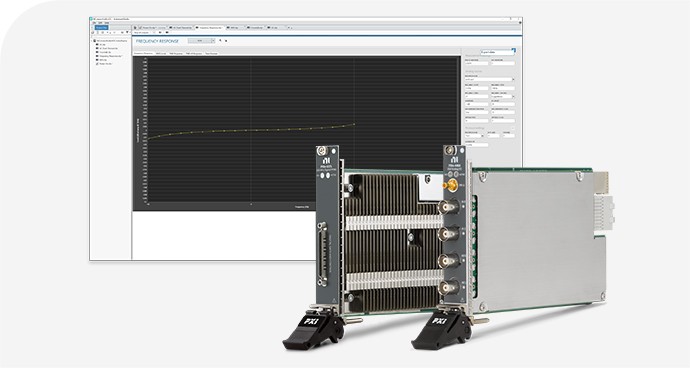Click the blue icon at settings panel corner
The height and width of the screenshot is (368, 690).
pos(514,51)
